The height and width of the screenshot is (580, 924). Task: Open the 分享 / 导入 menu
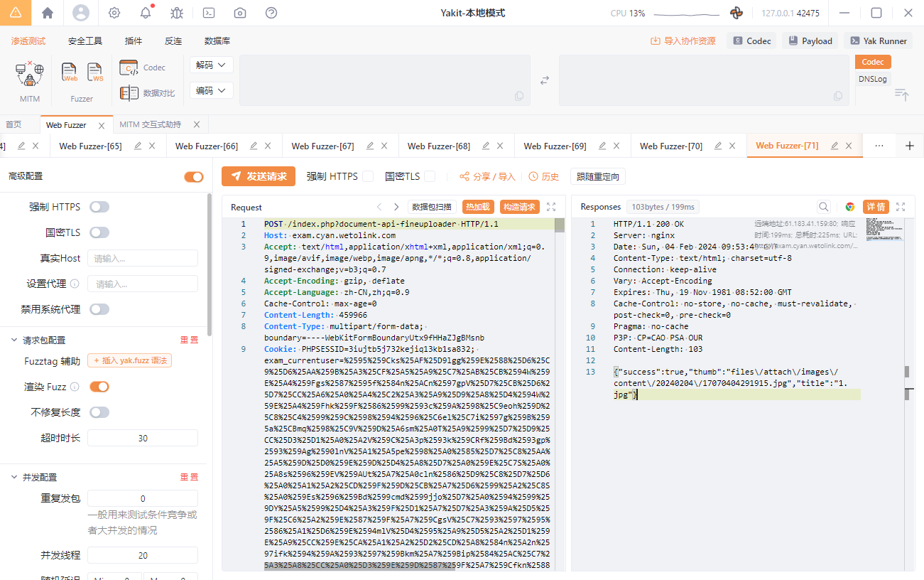tap(487, 176)
